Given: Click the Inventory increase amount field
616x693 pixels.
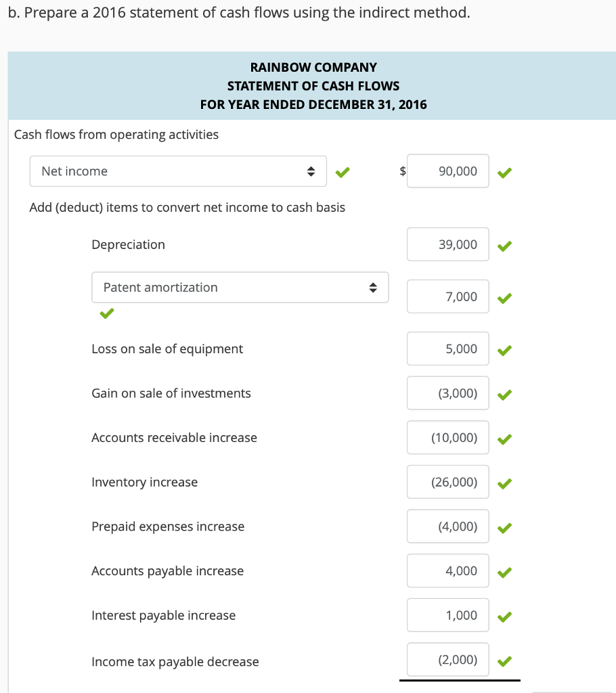Looking at the screenshot, I should coord(448,482).
